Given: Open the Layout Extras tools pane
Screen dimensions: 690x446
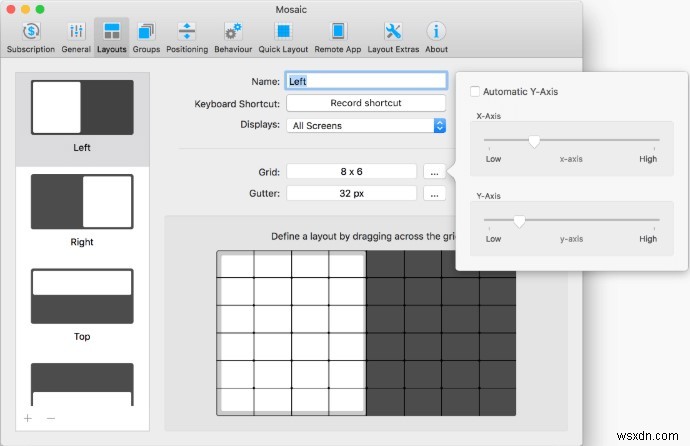Looking at the screenshot, I should (x=393, y=37).
